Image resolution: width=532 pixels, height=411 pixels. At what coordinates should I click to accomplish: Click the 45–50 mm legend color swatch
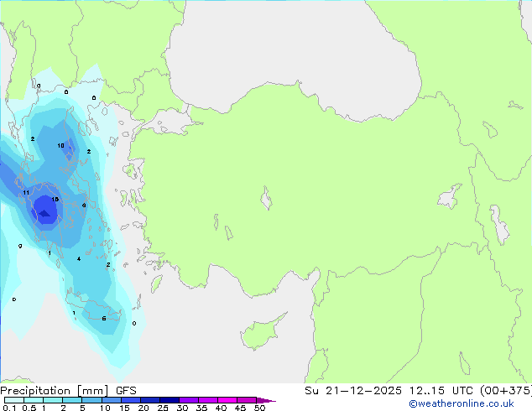click(x=247, y=400)
